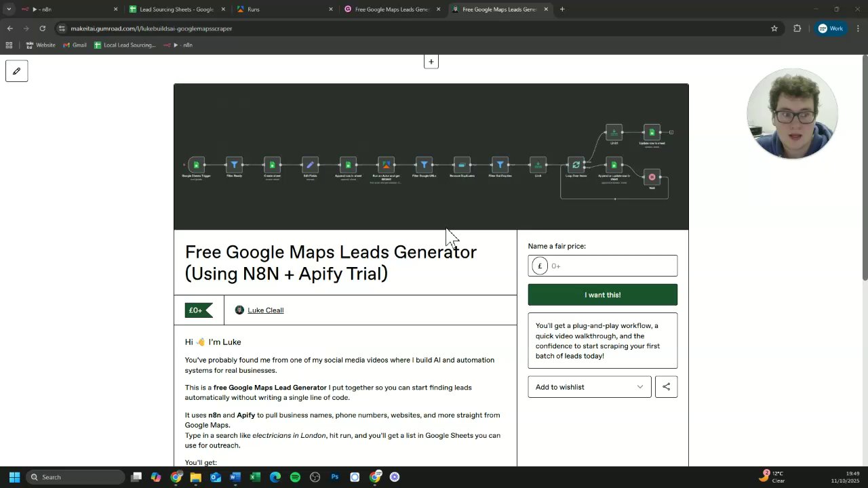Launch Copilot from the taskbar
868x488 pixels.
pos(156,477)
